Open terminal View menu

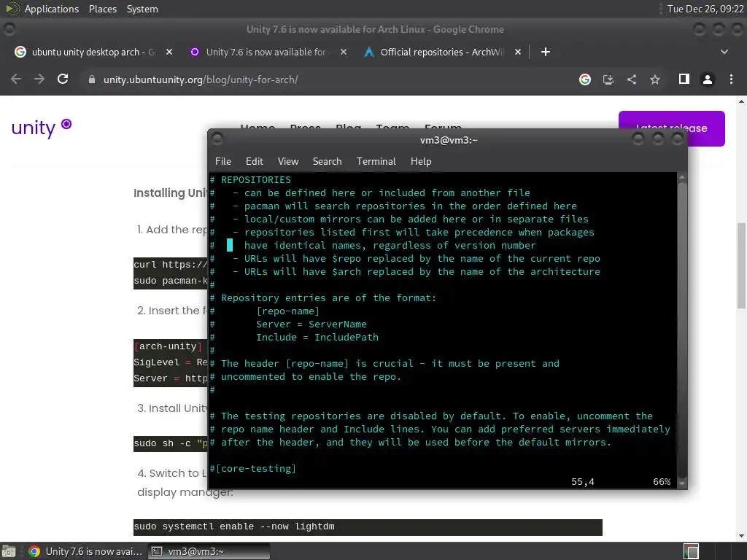288,161
